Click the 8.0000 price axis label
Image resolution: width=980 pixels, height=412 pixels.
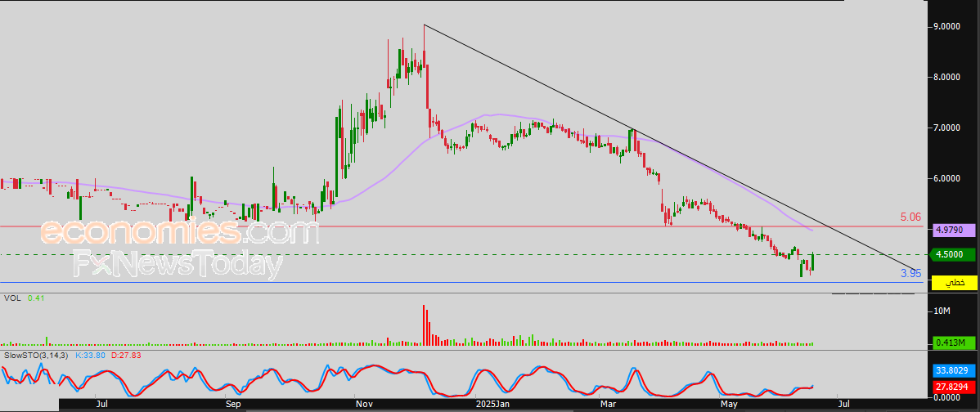pyautogui.click(x=947, y=78)
